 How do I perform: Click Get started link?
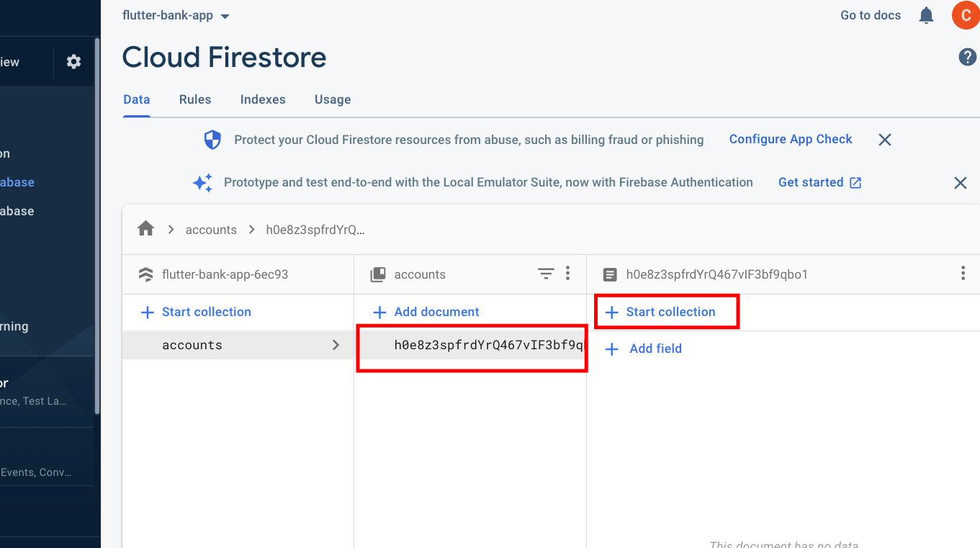point(819,182)
